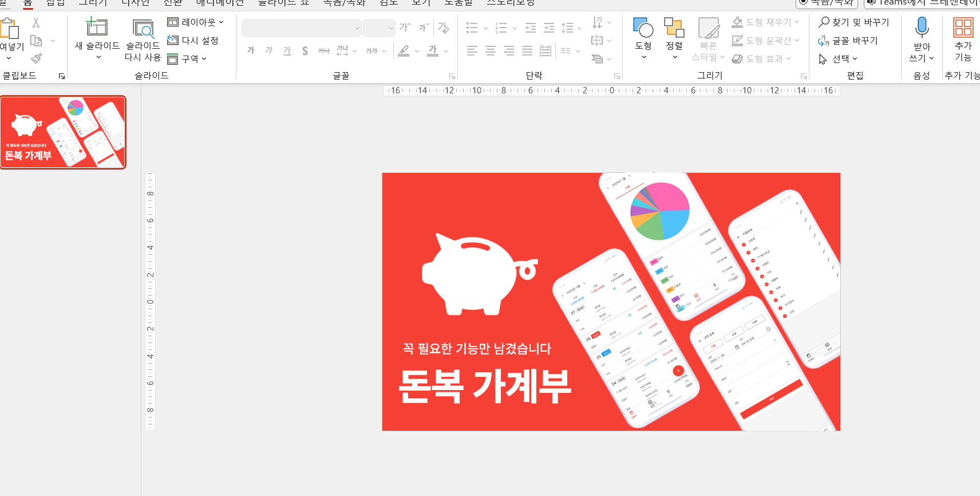Decrease the list indent level
Image resolution: width=980 pixels, height=496 pixels.
(x=531, y=27)
